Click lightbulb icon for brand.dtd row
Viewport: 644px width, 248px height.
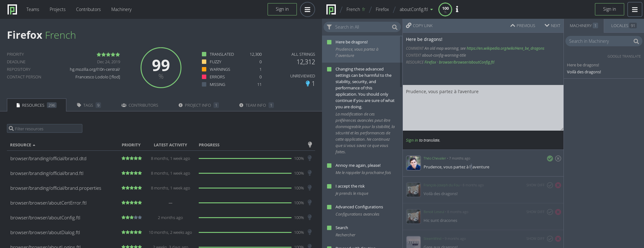point(310,158)
